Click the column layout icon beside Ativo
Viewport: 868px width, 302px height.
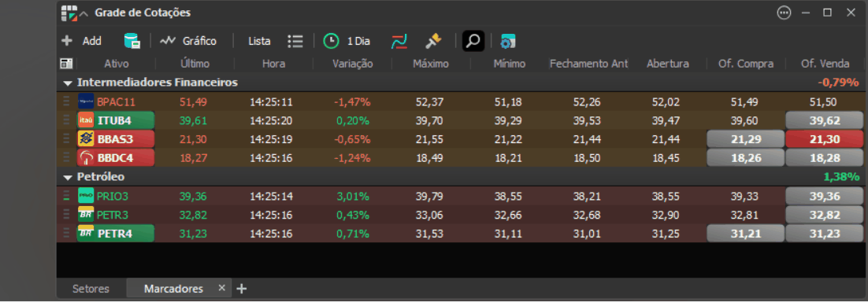[66, 64]
